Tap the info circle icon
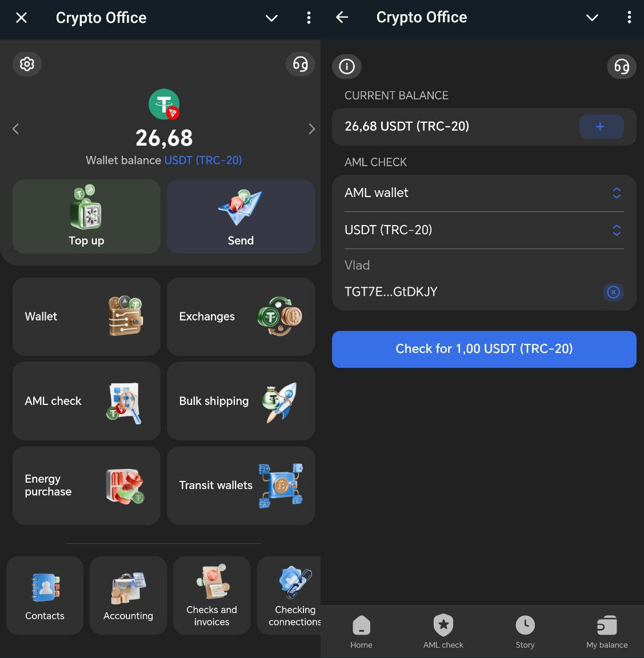Image resolution: width=644 pixels, height=658 pixels. (347, 66)
